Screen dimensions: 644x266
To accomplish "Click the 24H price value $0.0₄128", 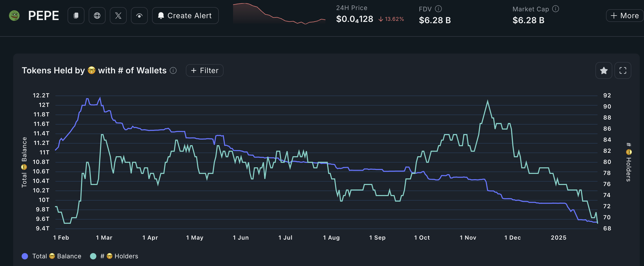I will click(x=355, y=19).
